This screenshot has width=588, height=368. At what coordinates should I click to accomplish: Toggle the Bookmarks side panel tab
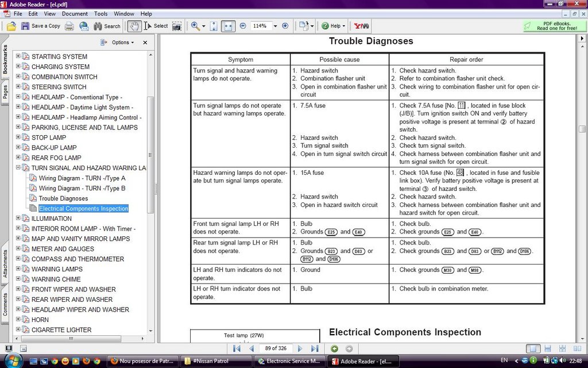[x=5, y=59]
